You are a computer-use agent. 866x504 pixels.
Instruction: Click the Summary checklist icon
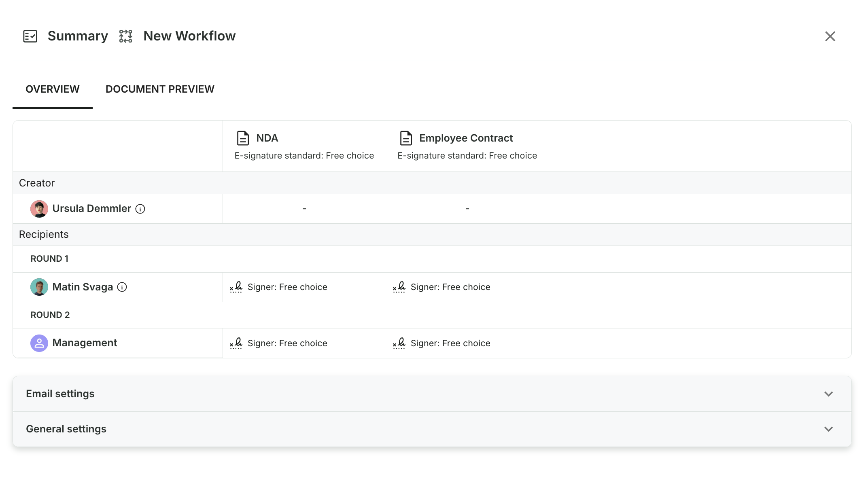(30, 36)
